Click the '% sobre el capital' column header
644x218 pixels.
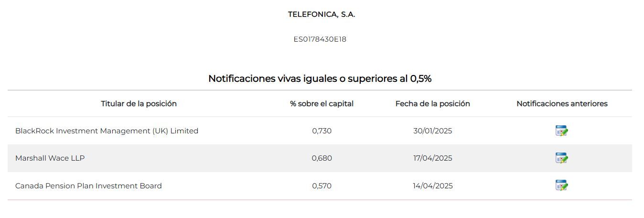tap(322, 104)
